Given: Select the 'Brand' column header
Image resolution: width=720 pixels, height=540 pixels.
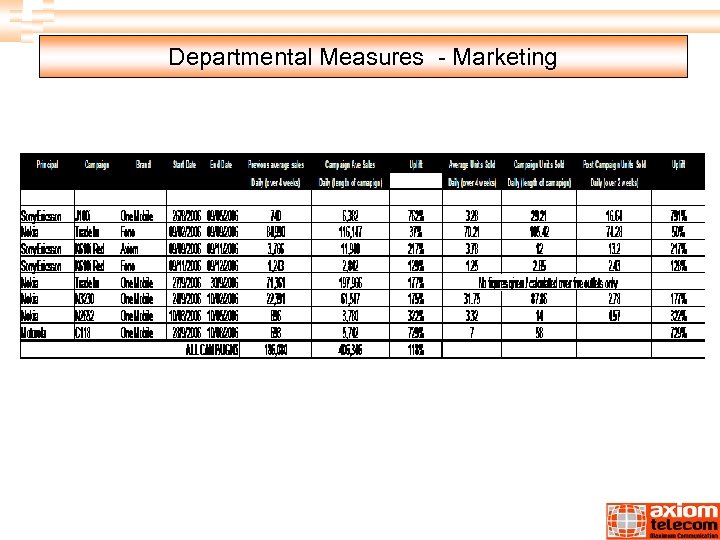Looking at the screenshot, I should tap(143, 164).
